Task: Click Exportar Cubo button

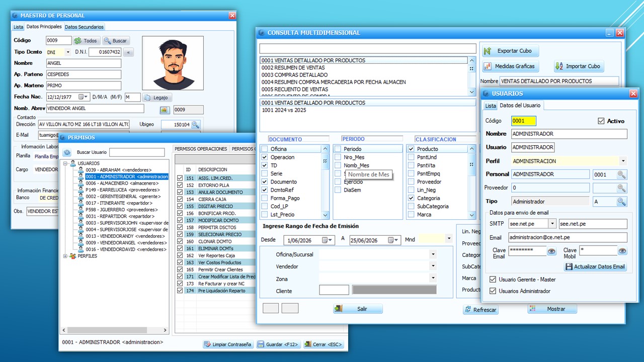Action: point(510,51)
